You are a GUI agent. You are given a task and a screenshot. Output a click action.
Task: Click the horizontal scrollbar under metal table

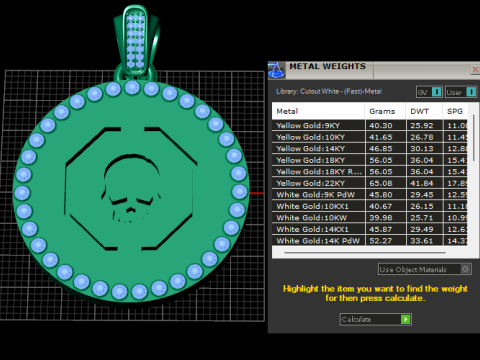pos(365,253)
